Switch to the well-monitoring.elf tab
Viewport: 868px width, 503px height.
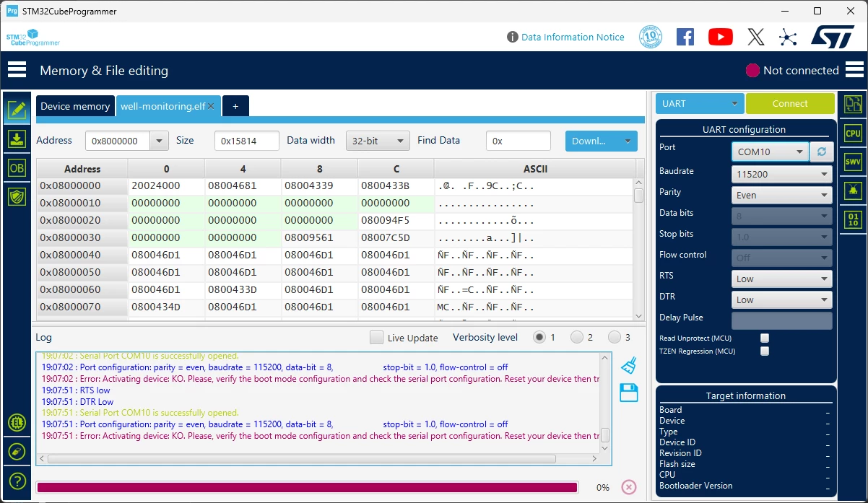click(x=162, y=106)
